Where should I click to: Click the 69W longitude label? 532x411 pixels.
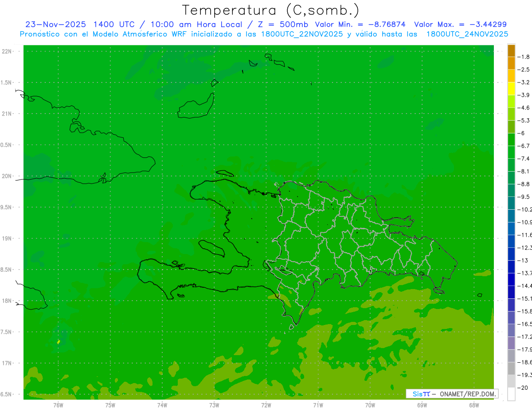coord(422,405)
